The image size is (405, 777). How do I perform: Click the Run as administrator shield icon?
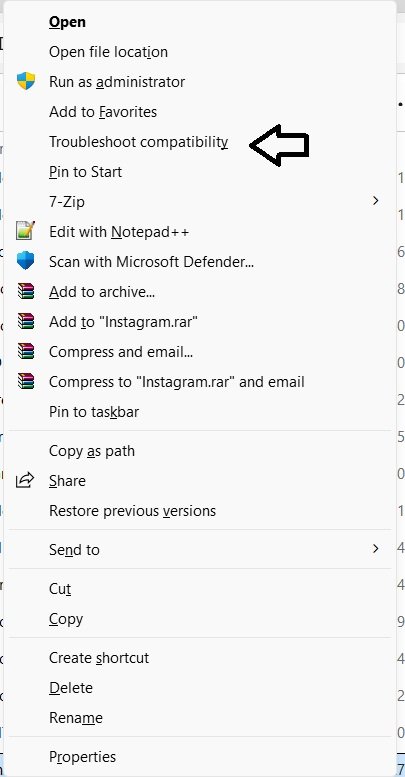point(26,81)
